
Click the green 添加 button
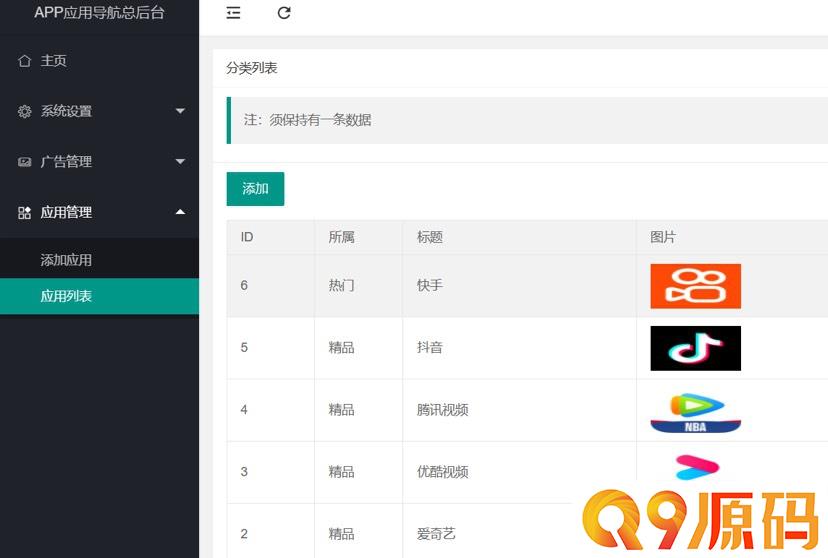(x=255, y=188)
